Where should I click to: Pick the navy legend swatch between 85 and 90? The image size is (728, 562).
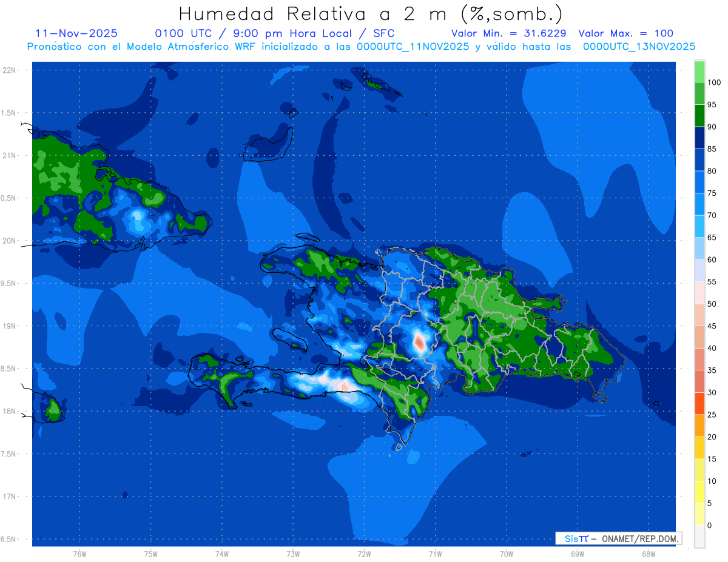pyautogui.click(x=699, y=138)
